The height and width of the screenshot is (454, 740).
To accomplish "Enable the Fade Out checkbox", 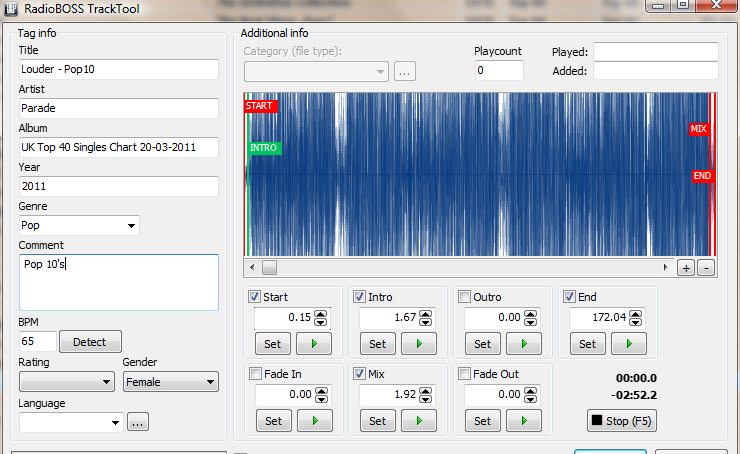I will point(464,374).
